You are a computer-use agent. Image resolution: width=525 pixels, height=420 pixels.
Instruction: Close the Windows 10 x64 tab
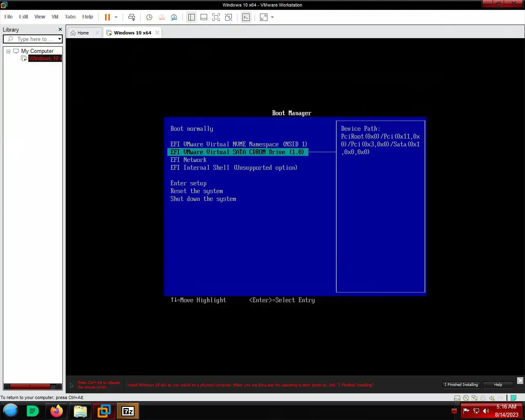click(157, 33)
